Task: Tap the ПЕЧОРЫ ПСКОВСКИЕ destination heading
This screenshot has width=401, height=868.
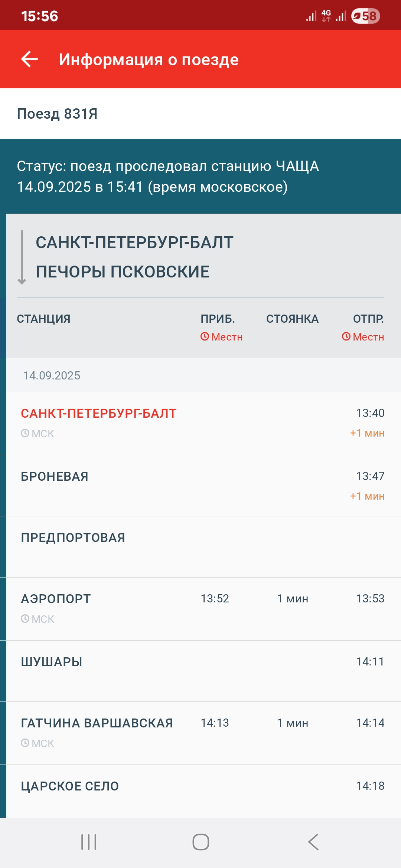Action: click(123, 272)
